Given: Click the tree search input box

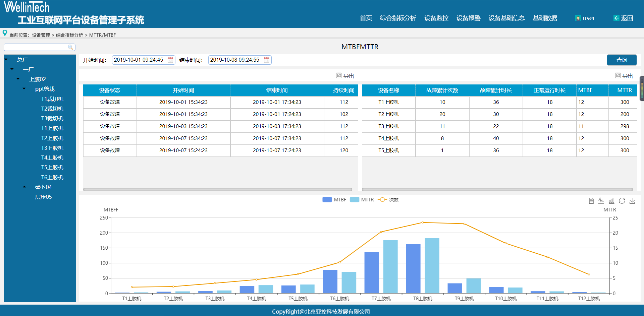Looking at the screenshot, I should coord(40,47).
